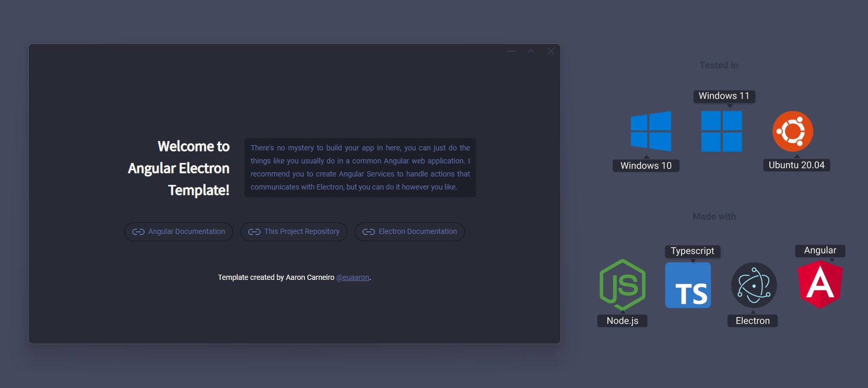This screenshot has width=868, height=388.
Task: Follow the @euaaron profile link
Action: point(353,277)
